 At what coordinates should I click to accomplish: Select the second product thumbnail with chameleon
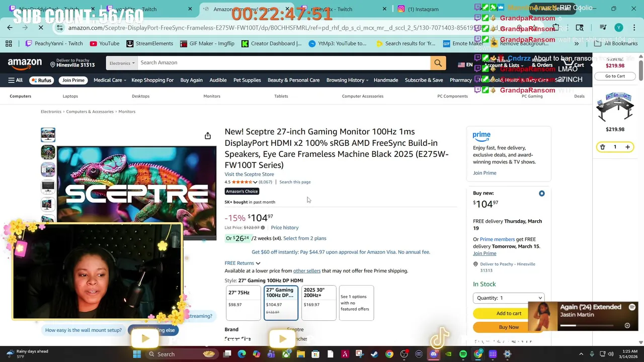click(x=48, y=152)
